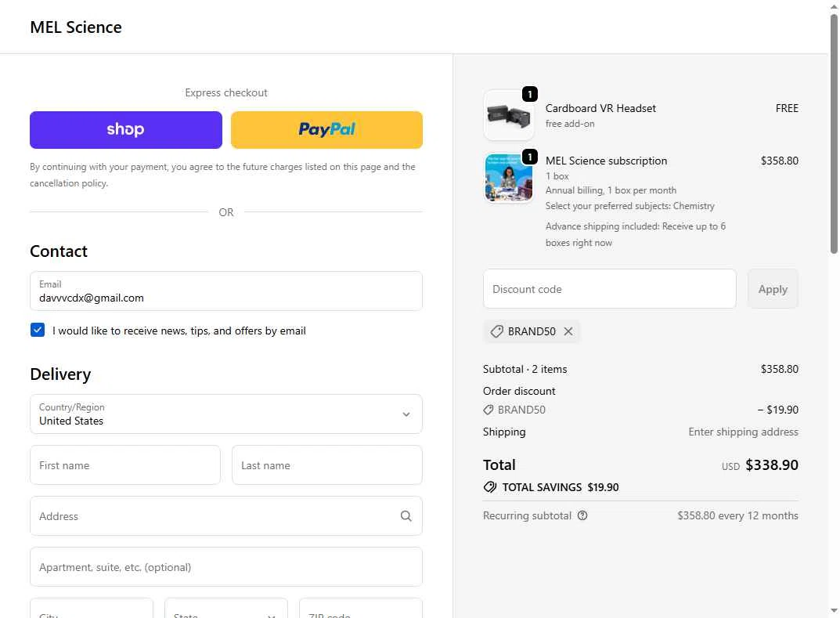Click the First name field
840x618 pixels.
click(125, 464)
